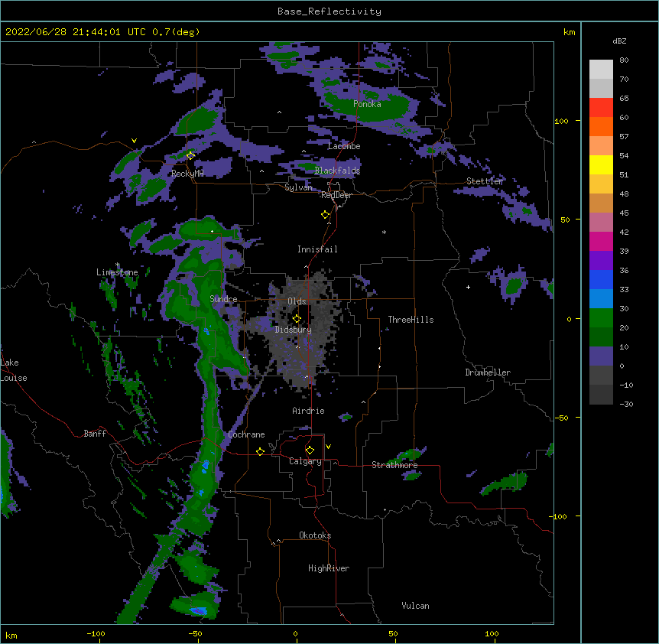Click the Sylvan label on the map
Image resolution: width=659 pixels, height=644 pixels.
pos(298,187)
